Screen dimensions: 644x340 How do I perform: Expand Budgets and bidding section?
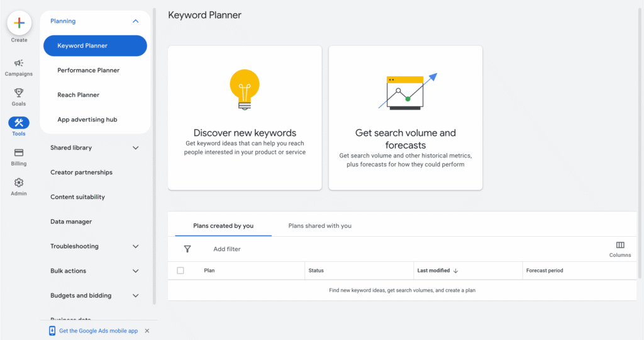pos(136,295)
